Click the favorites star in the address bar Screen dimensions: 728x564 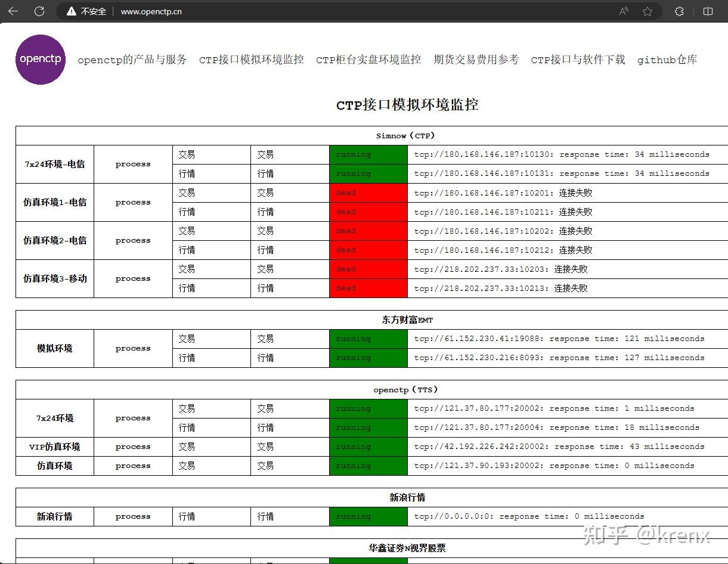(648, 11)
